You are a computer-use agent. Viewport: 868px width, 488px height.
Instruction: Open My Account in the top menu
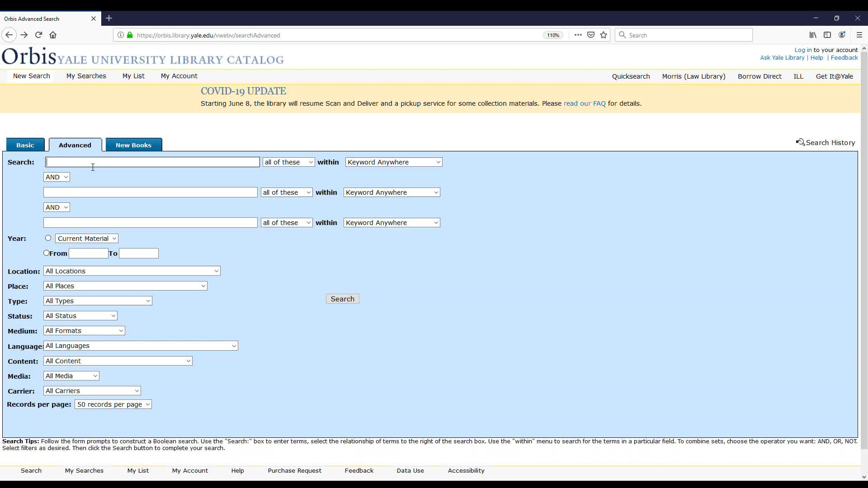[179, 76]
